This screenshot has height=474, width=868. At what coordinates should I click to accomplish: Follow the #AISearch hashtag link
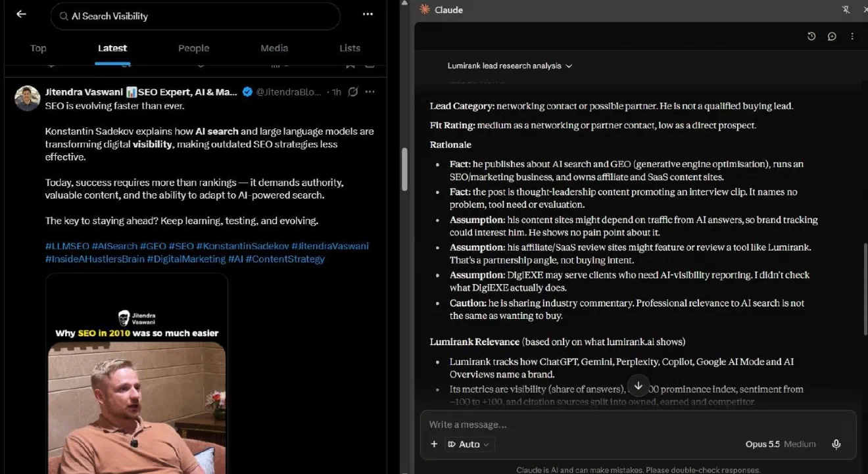pos(114,246)
